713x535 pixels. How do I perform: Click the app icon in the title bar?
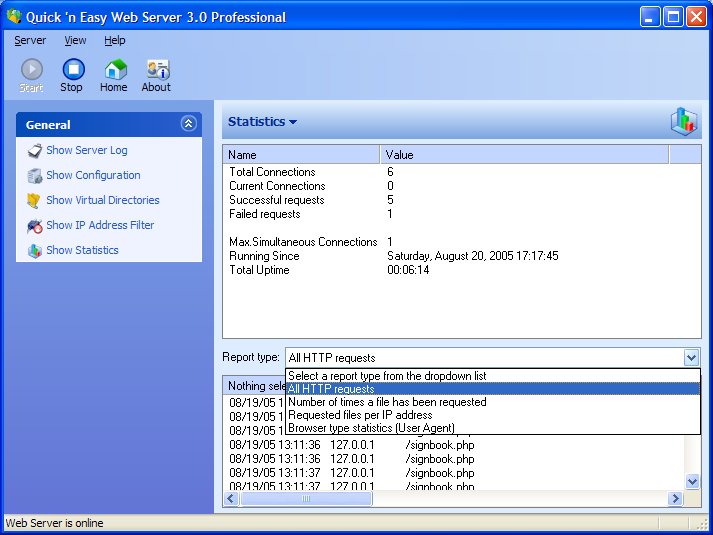[14, 17]
